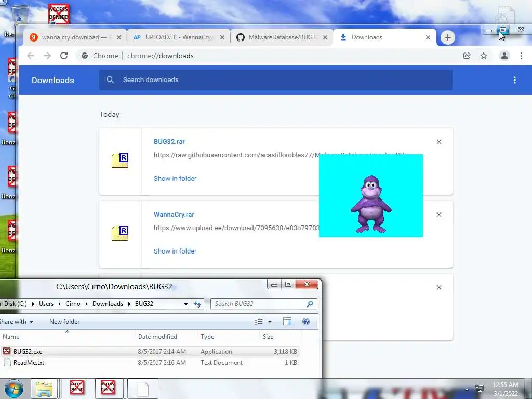Close the MalwareDatabase GitHub tab
The image size is (532, 399).
coord(325,37)
